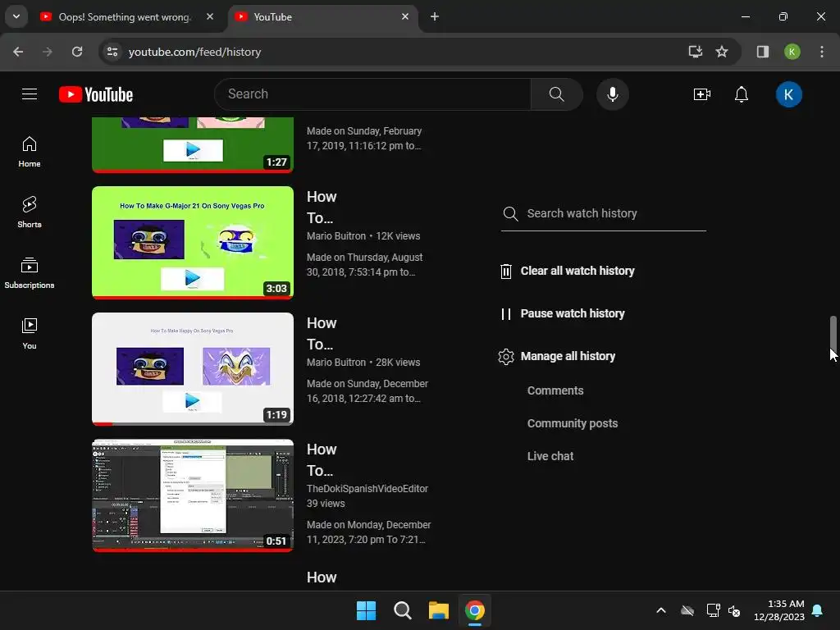Click Search watch history field

(603, 213)
